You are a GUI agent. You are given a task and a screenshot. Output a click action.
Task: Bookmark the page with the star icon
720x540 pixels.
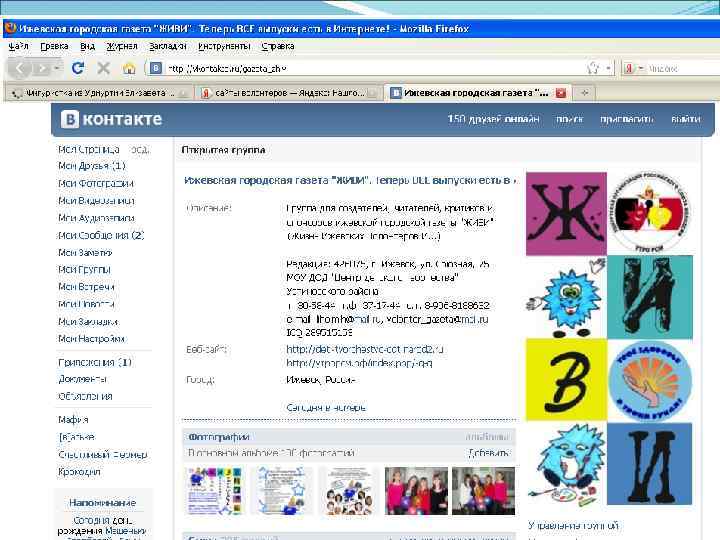point(593,68)
